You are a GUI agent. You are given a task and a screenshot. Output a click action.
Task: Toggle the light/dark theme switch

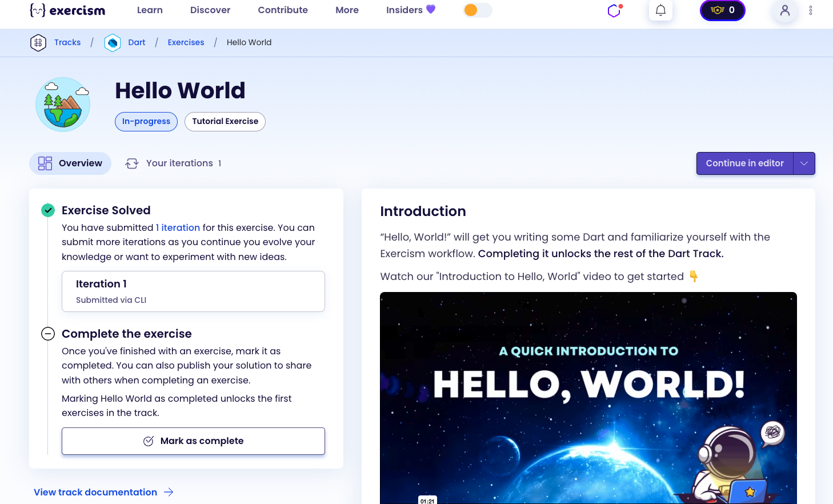[478, 10]
